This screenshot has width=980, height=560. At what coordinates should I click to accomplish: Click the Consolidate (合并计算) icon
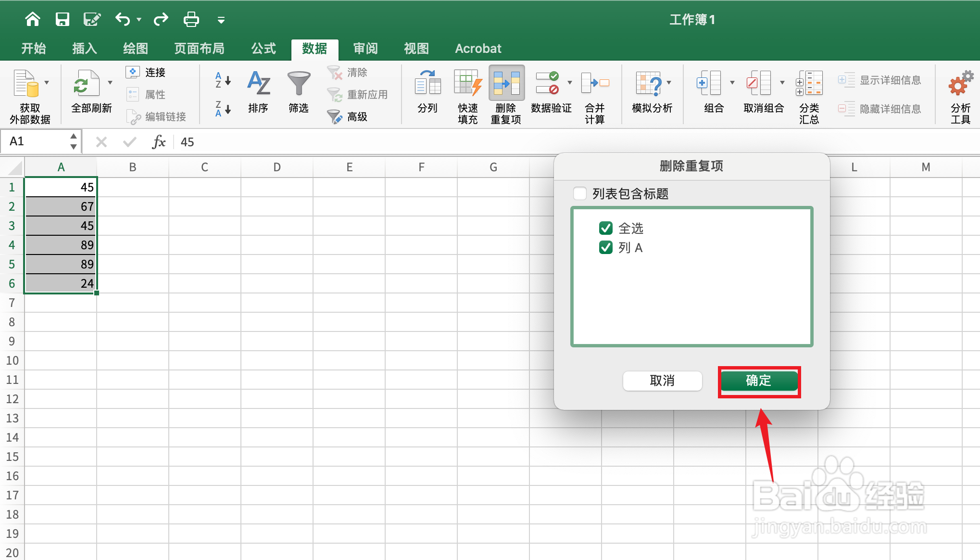pos(594,84)
